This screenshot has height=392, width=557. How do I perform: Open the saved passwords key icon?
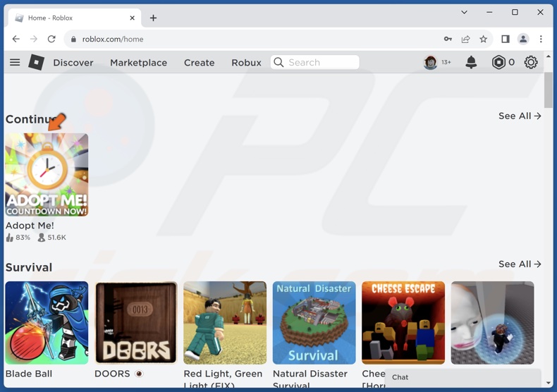pyautogui.click(x=448, y=39)
